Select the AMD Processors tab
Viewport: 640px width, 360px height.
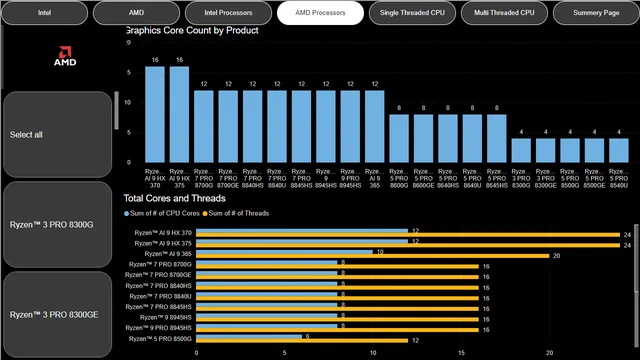320,13
